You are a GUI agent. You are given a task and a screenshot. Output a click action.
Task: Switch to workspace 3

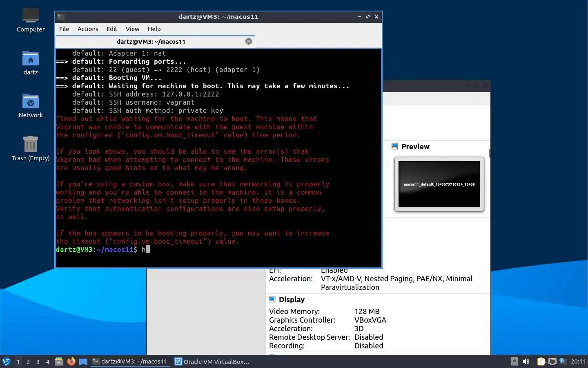click(38, 361)
